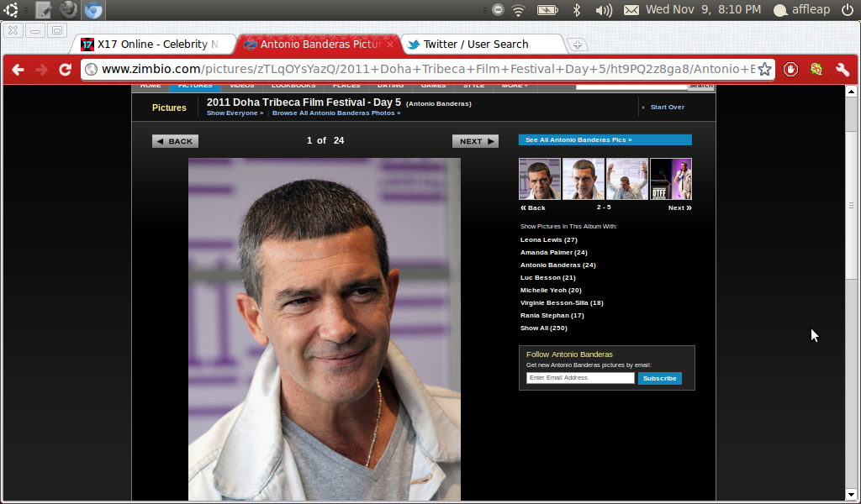Screen dimensions: 861x504
Task: Launch the text editor from the top panel
Action: (x=44, y=10)
